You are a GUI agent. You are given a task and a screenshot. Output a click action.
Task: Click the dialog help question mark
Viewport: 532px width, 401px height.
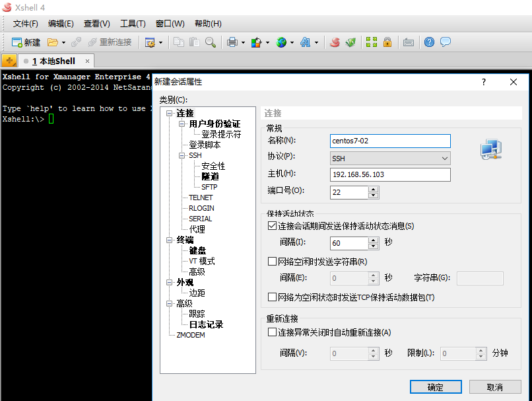484,82
